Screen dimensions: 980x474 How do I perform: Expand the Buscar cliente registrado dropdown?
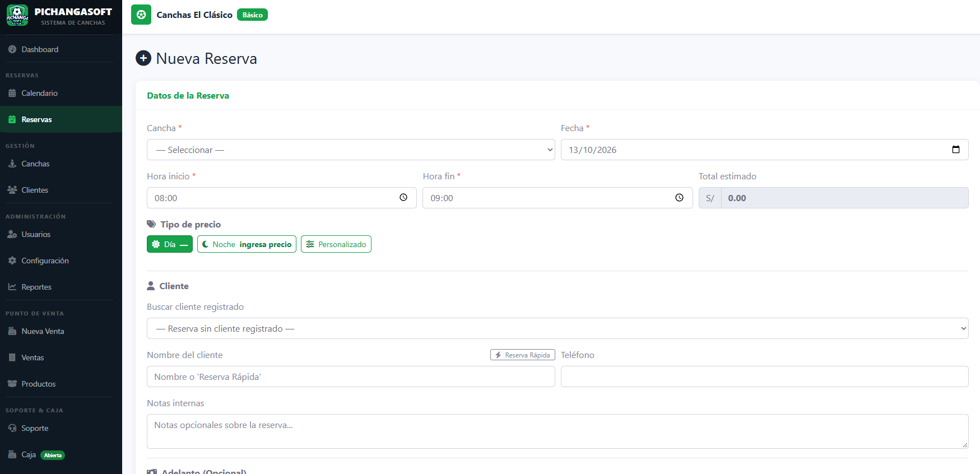558,328
